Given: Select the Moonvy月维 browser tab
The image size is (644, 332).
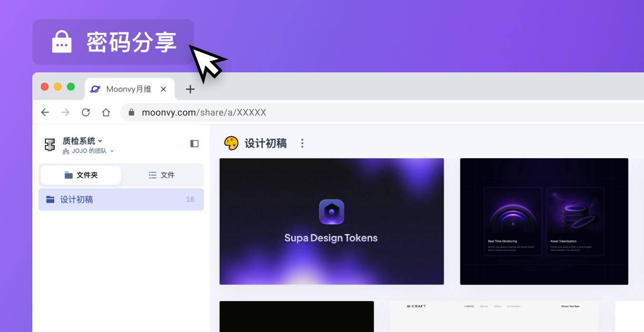Looking at the screenshot, I should click(x=130, y=89).
